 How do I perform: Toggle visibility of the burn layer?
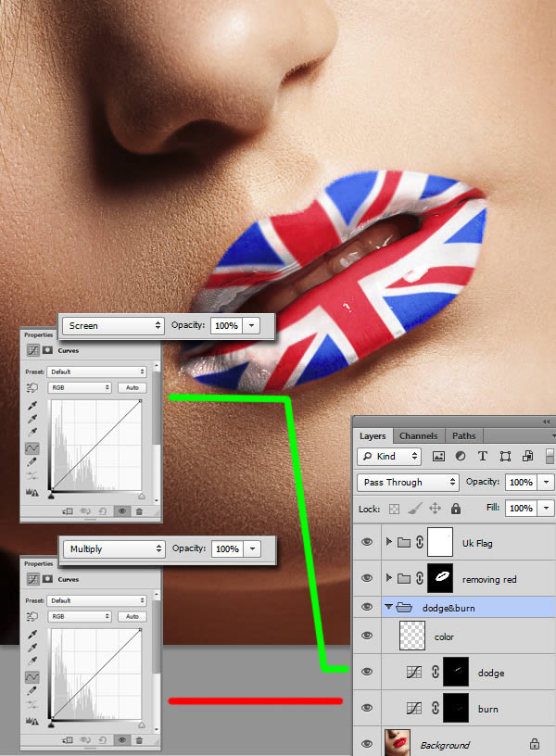point(368,709)
